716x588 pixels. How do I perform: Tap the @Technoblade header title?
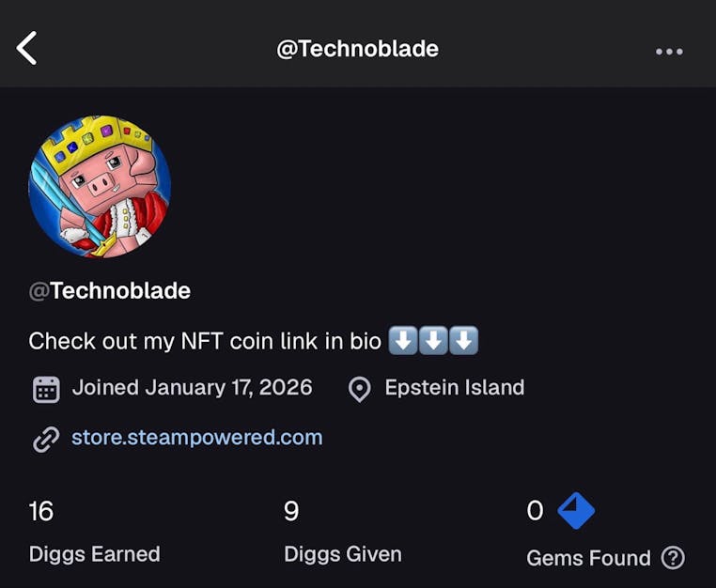click(358, 49)
